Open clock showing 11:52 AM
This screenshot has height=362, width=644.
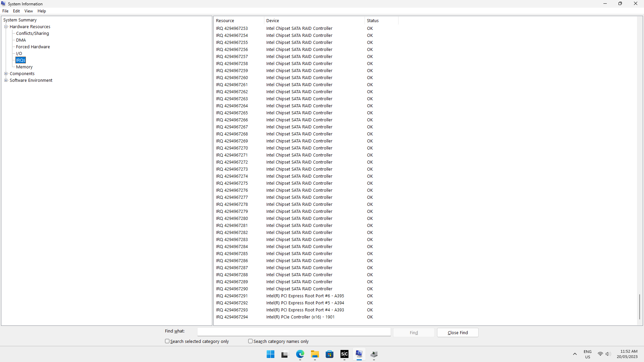(x=627, y=354)
